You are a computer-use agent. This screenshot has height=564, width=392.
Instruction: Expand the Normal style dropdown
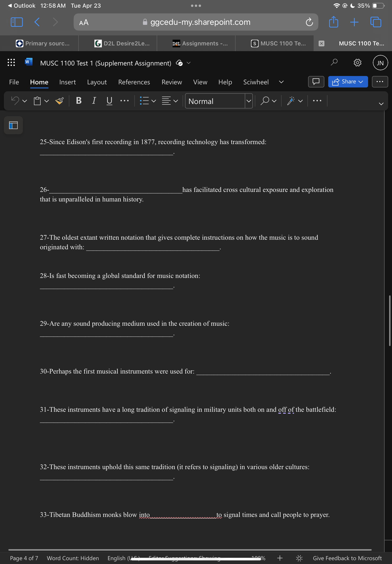tap(249, 101)
